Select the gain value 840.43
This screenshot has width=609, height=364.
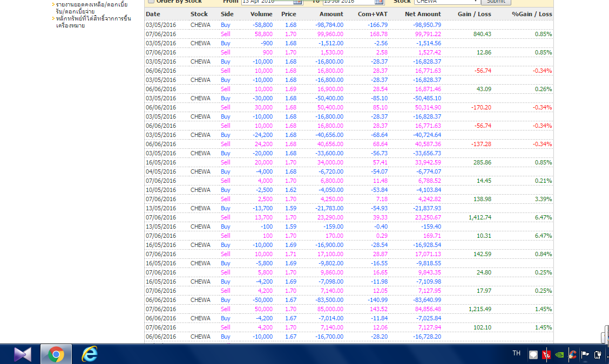[x=482, y=34]
